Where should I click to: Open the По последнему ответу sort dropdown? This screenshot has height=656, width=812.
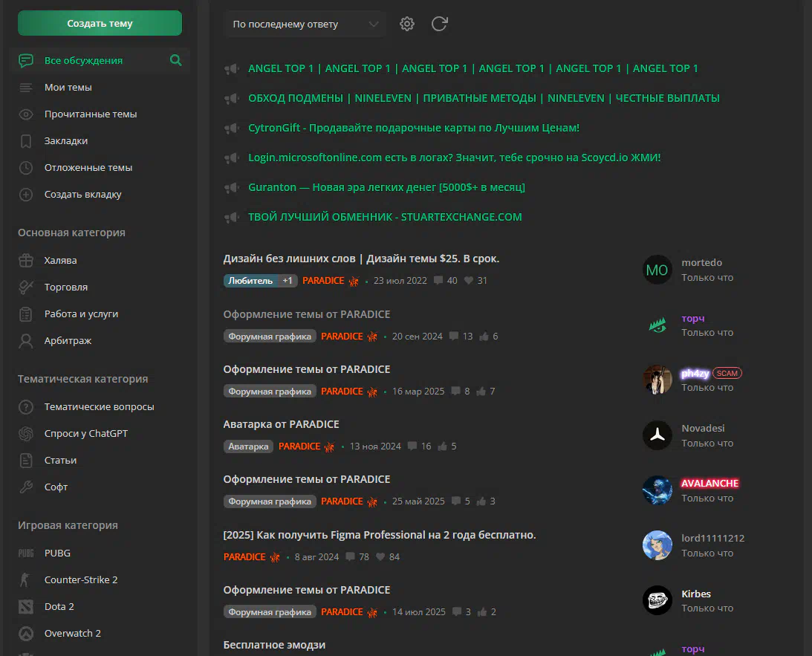[305, 25]
